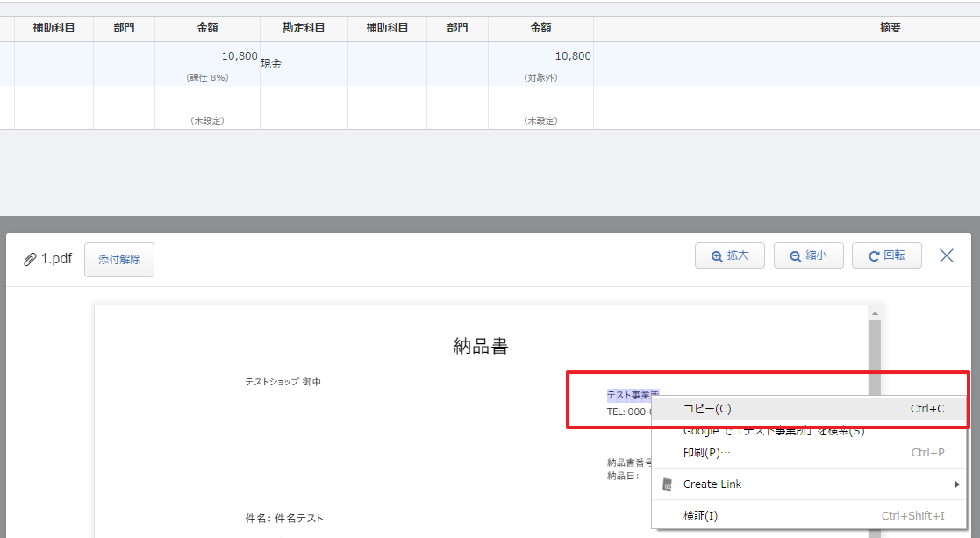
Task: Click the credit amount 10,800 with 対象外
Action: point(540,64)
